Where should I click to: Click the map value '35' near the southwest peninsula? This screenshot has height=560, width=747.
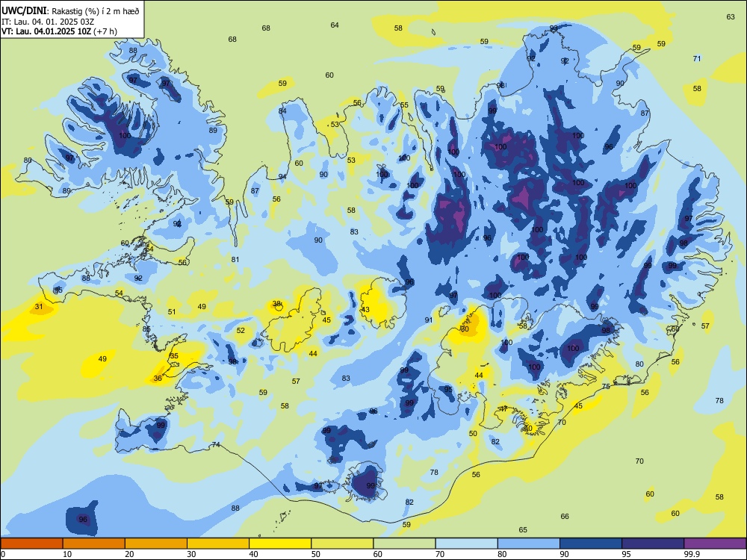click(x=174, y=355)
